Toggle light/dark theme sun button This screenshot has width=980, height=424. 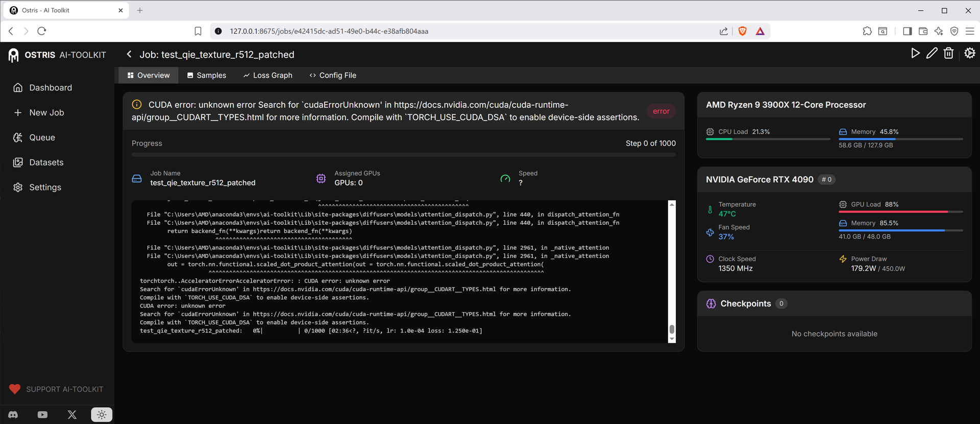pos(102,415)
